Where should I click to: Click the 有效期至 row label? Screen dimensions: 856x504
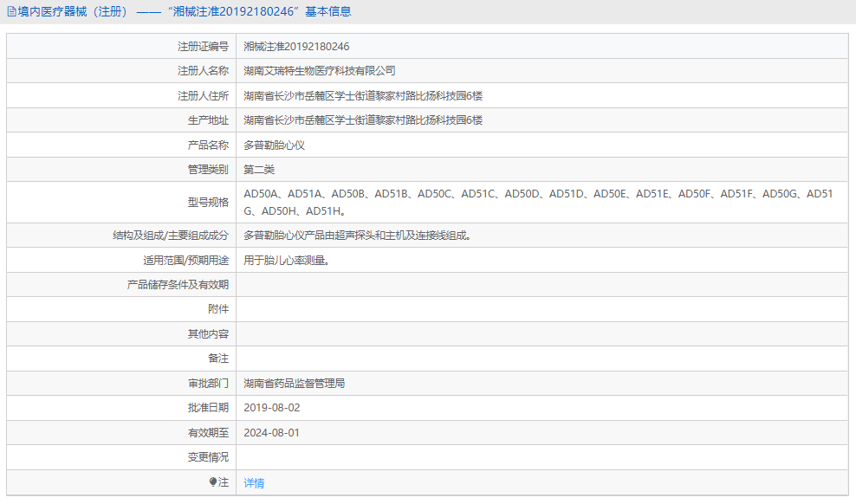208,432
